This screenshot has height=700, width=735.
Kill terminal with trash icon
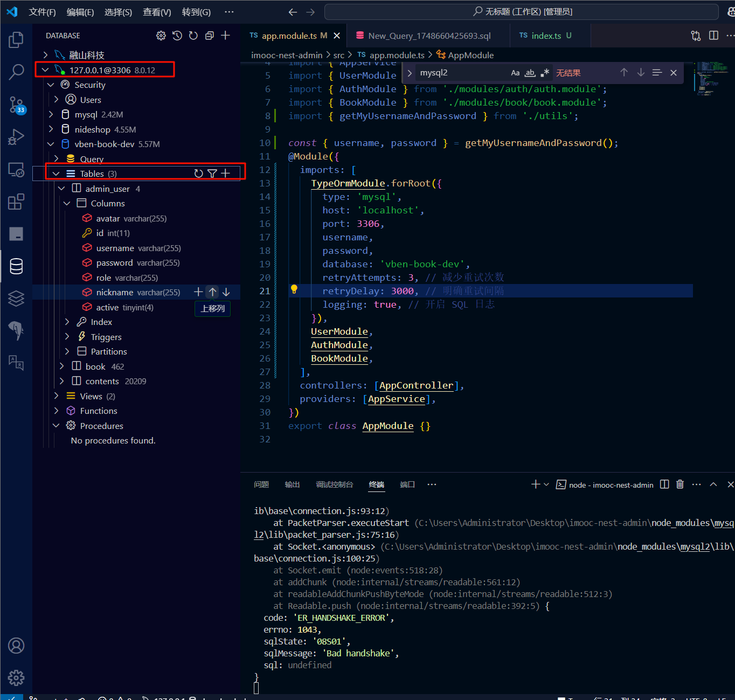click(680, 484)
